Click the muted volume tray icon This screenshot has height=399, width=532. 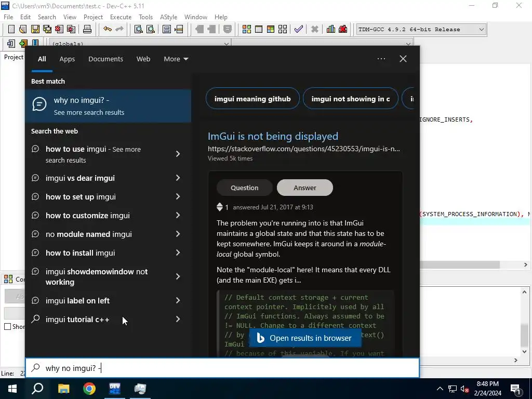(465, 389)
